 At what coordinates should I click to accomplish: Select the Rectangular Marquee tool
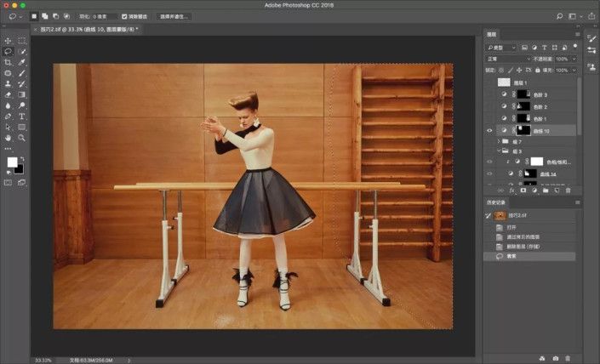coord(22,41)
